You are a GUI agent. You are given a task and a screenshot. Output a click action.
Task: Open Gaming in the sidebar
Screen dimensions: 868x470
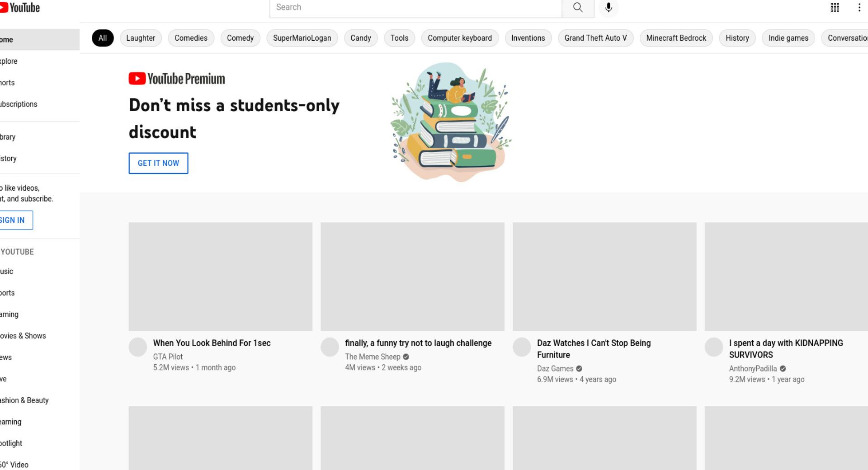[x=40, y=314]
